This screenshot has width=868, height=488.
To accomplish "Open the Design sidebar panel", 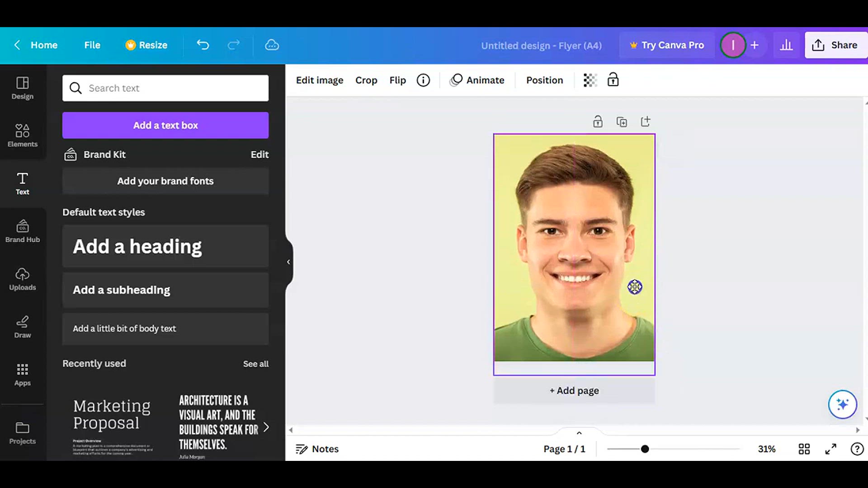I will coord(23,88).
